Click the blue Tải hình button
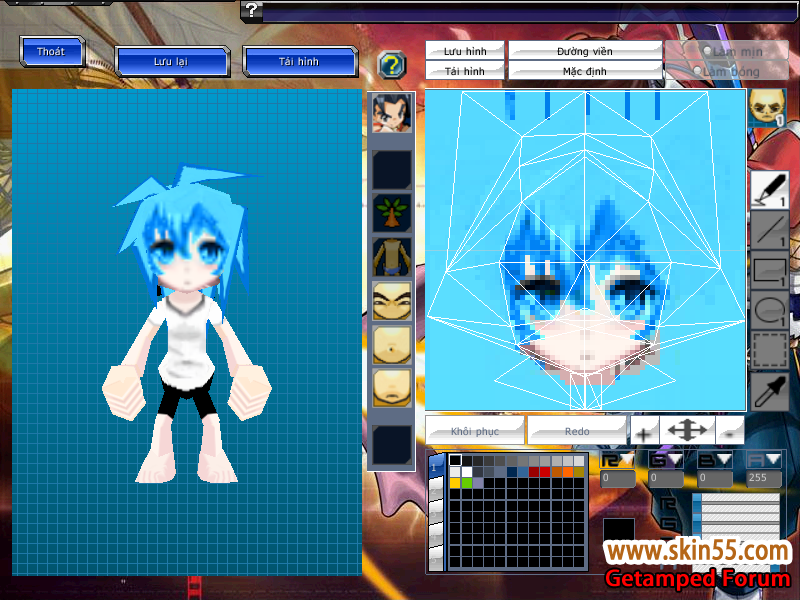 299,62
